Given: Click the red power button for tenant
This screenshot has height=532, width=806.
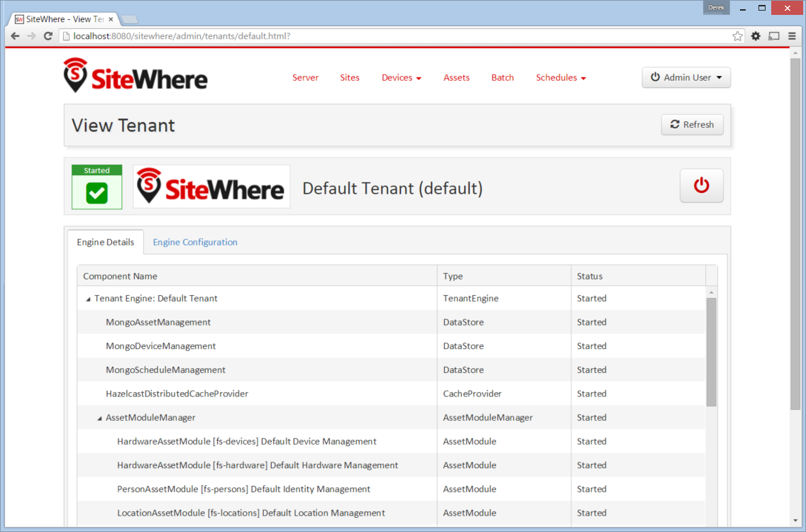Looking at the screenshot, I should point(701,186).
